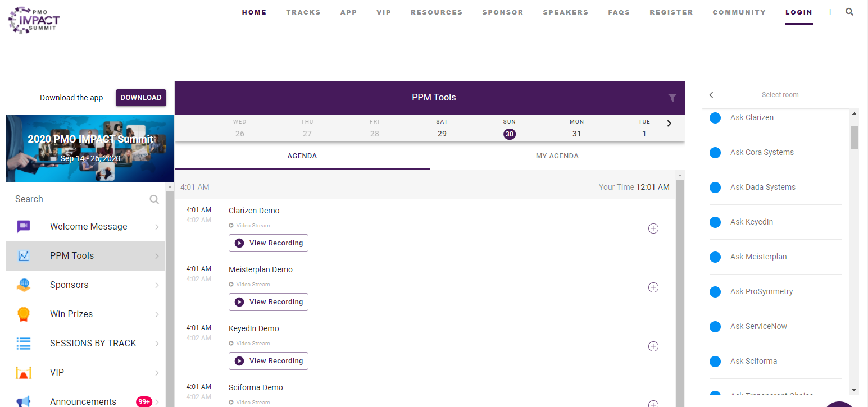Click the Win Prizes medal icon

[x=23, y=314]
